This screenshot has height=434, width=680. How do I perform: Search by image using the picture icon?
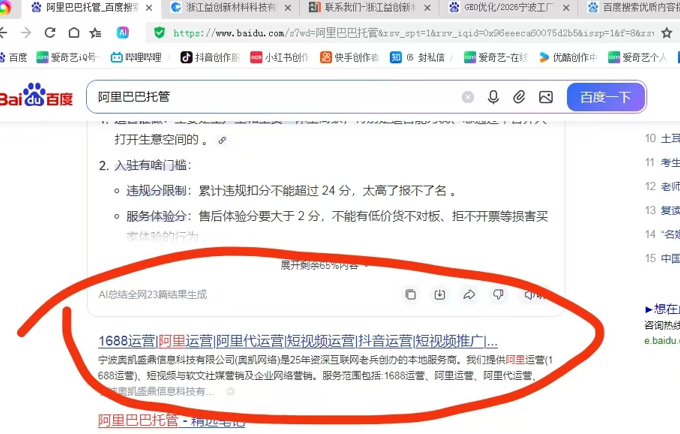pos(546,97)
